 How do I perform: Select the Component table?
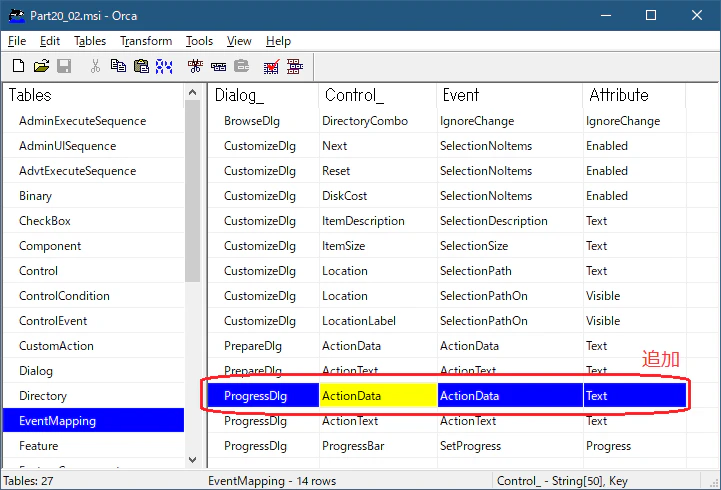(94, 246)
